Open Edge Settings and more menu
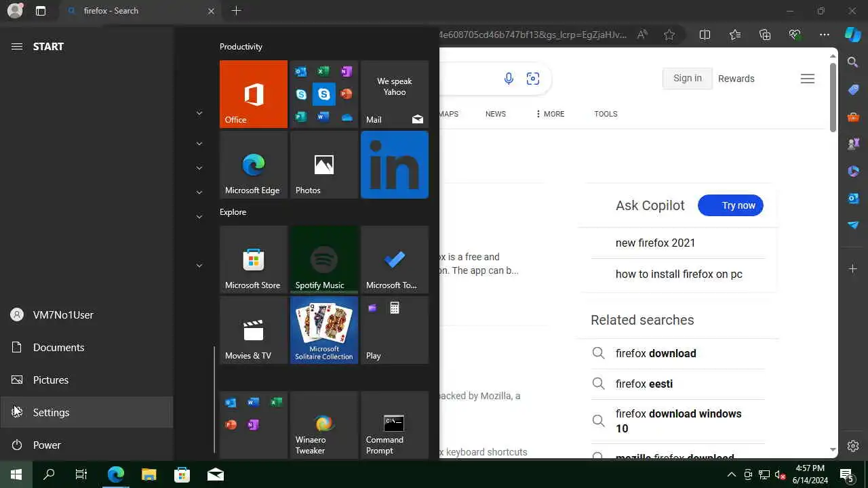The width and height of the screenshot is (868, 488). 825,35
